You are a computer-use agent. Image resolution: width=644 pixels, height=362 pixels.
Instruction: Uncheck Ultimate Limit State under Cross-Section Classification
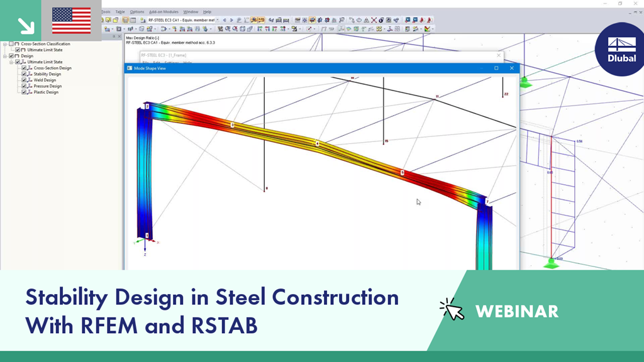click(18, 50)
